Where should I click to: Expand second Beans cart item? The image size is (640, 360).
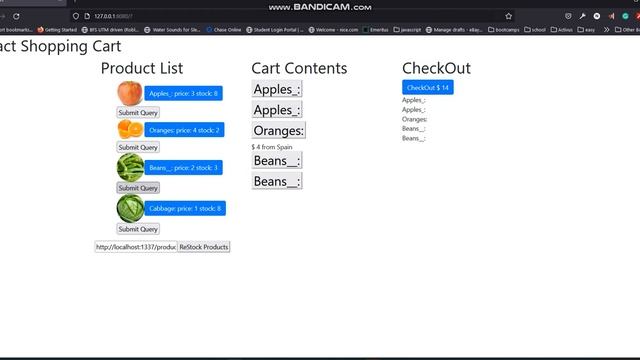click(x=277, y=181)
